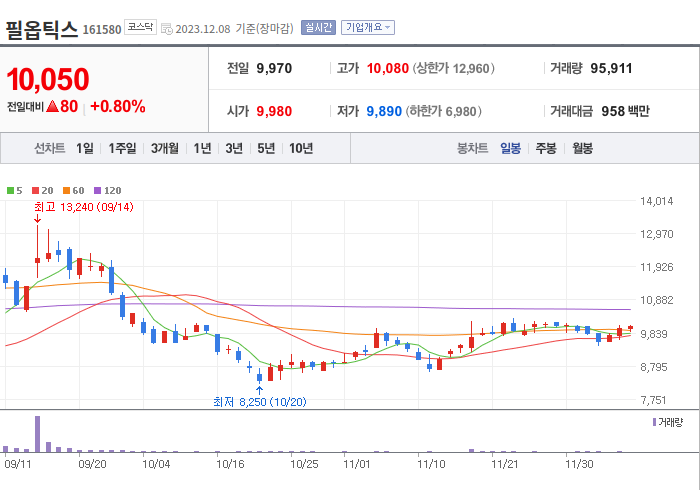
Task: Click the 10/16 date axis label
Action: (230, 464)
